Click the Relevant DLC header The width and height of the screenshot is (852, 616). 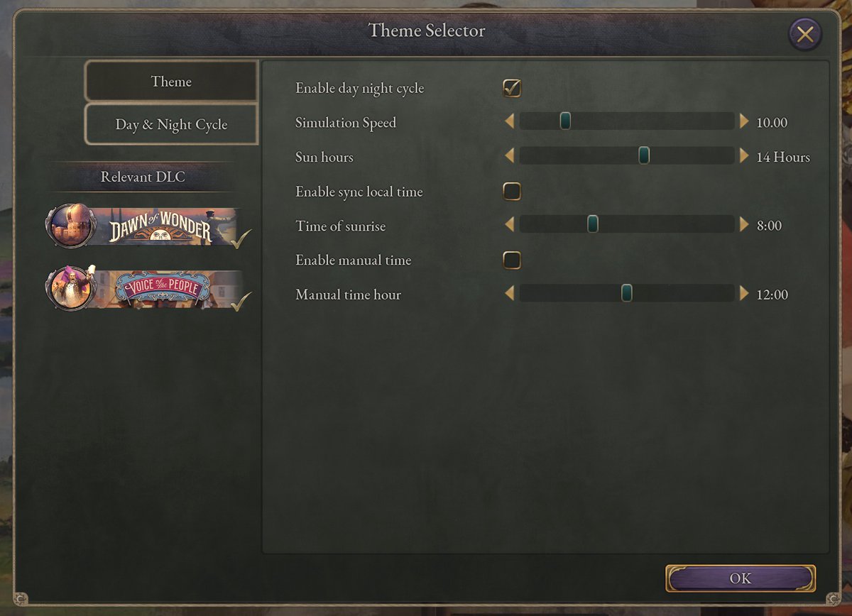pyautogui.click(x=143, y=177)
